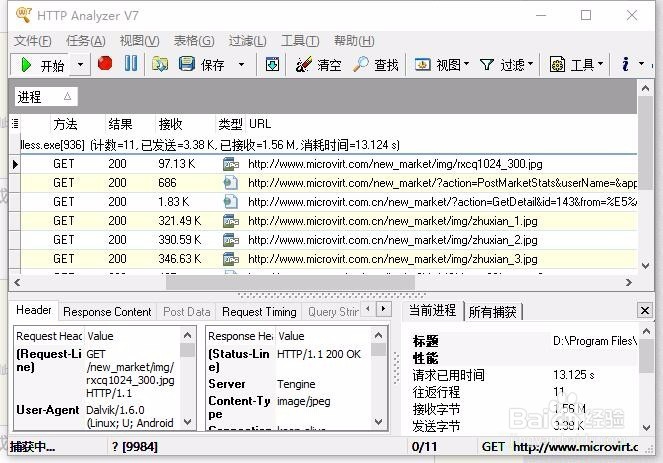
Task: Click the JPG type icon of zhuxian_3.jpg
Action: (231, 259)
